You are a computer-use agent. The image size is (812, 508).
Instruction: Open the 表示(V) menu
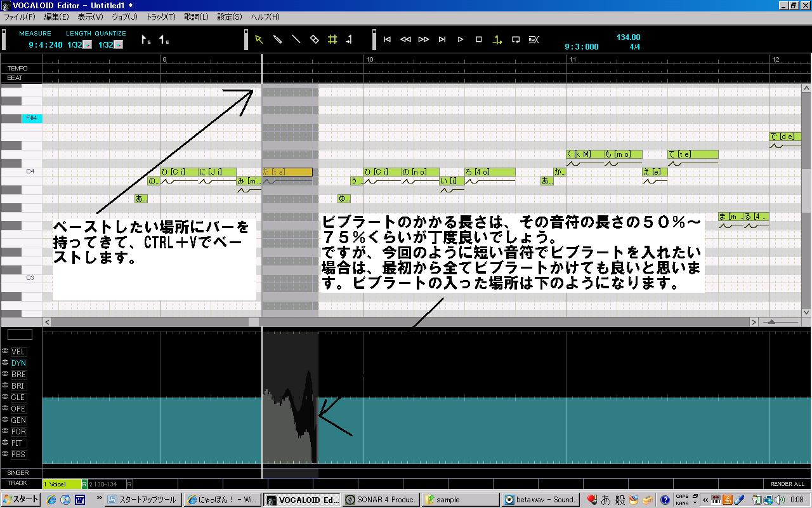pos(90,17)
